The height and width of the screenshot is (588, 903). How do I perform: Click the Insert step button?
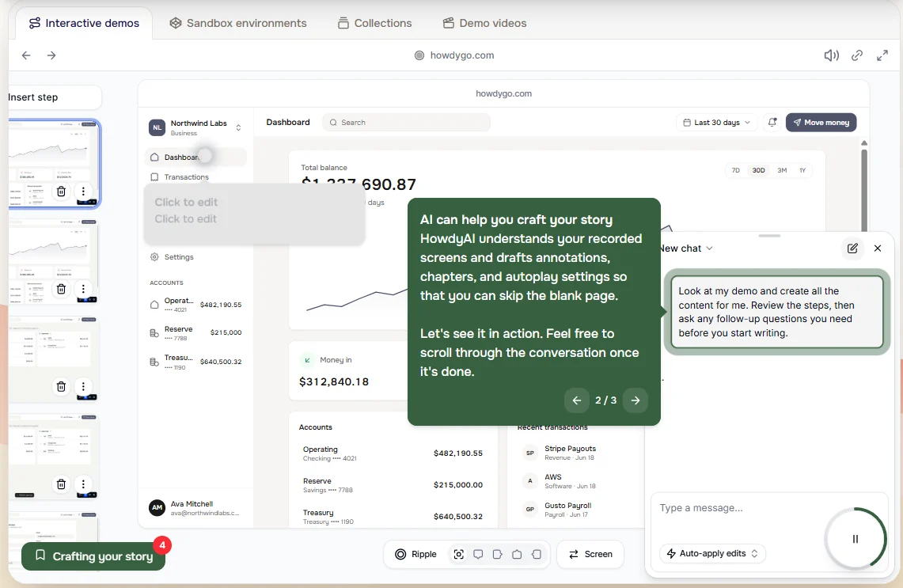[55, 97]
